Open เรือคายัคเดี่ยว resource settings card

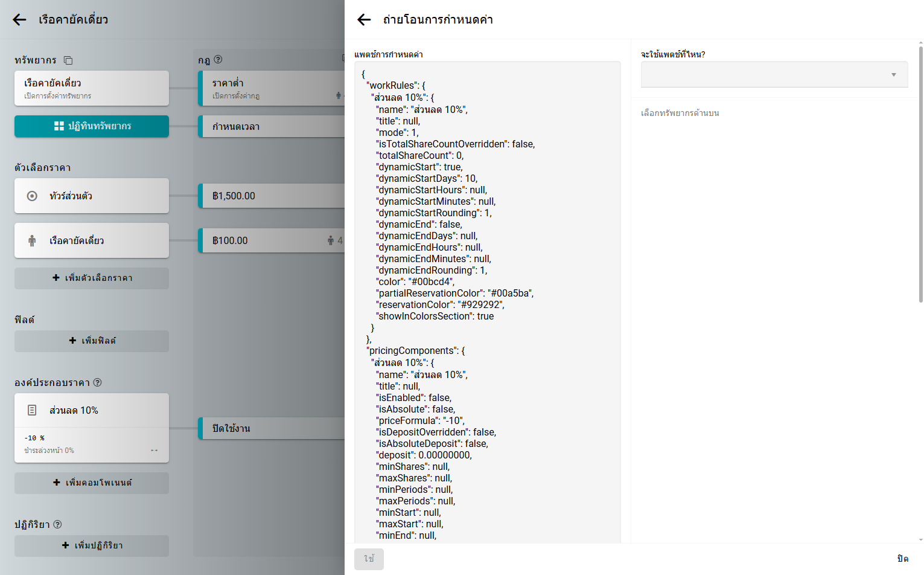[x=92, y=88]
